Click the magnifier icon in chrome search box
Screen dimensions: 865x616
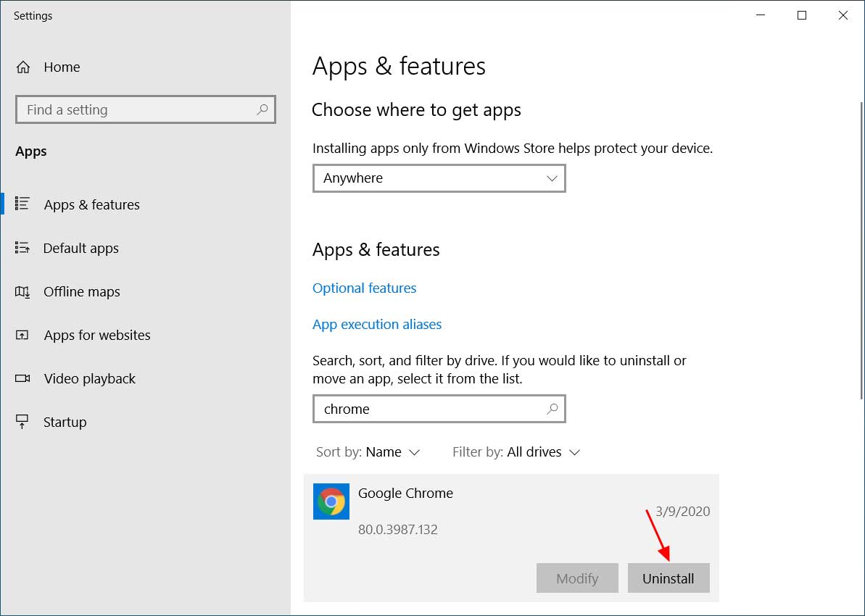(552, 409)
